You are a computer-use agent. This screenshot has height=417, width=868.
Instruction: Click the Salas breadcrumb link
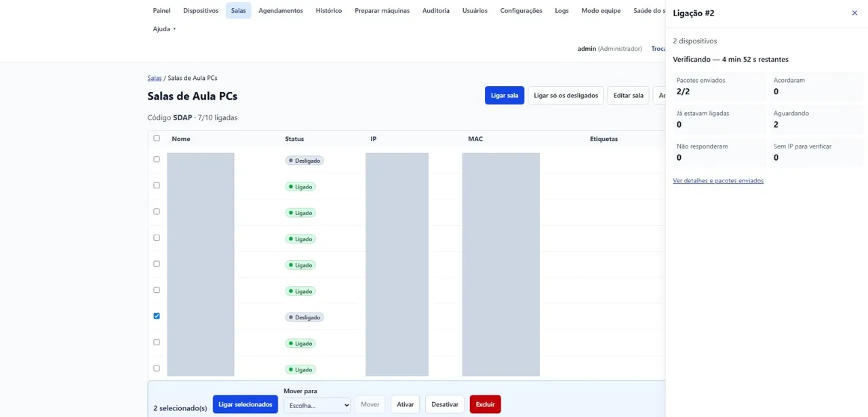[x=155, y=78]
